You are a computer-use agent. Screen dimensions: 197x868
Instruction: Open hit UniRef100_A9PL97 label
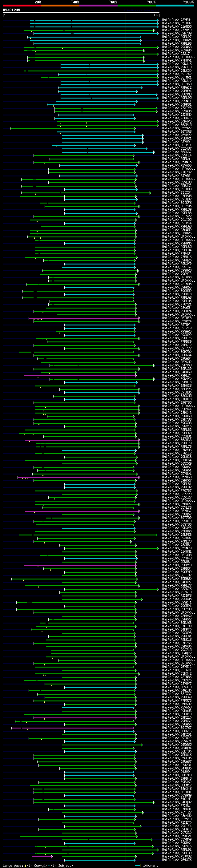click(x=177, y=37)
